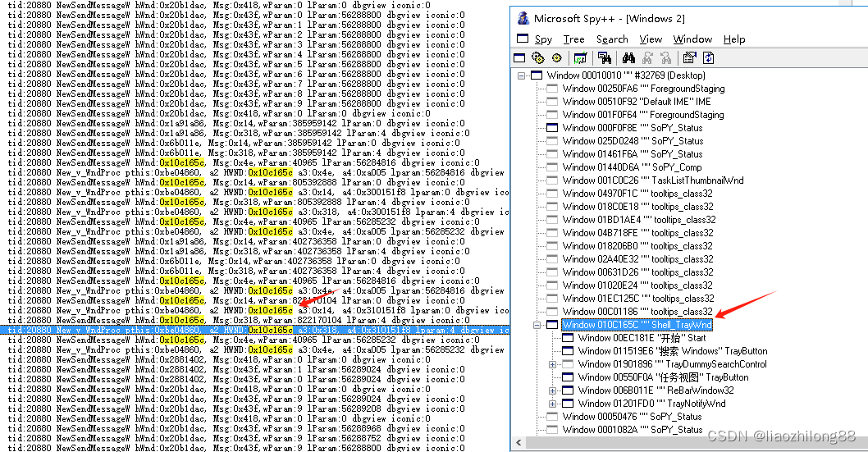This screenshot has height=452, width=868.
Task: Expand the ReBarWindow32 node
Action: pos(552,390)
